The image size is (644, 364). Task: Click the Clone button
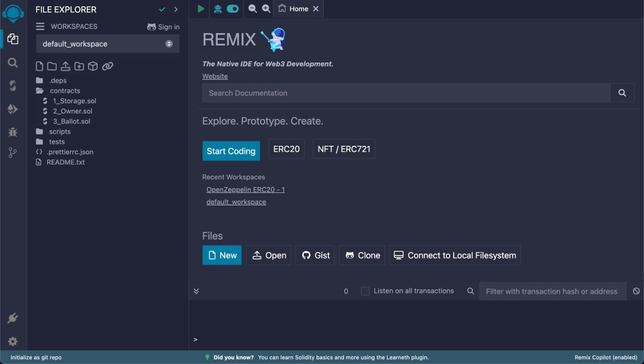pyautogui.click(x=362, y=255)
